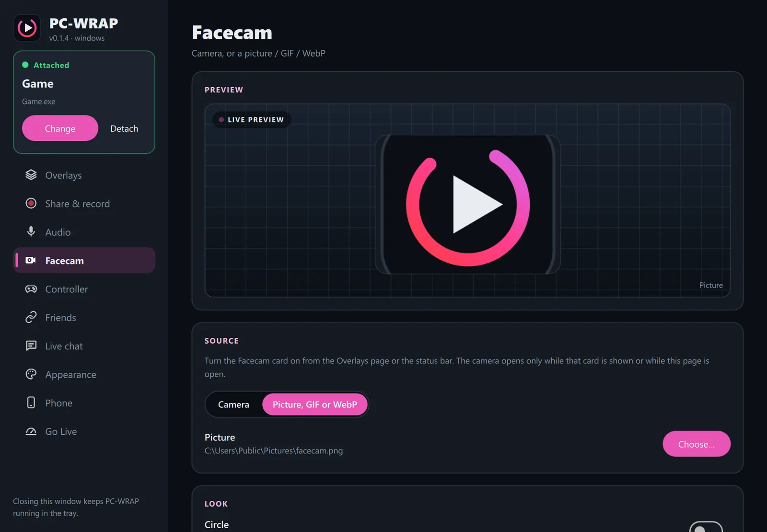Go to the Overlays page
Screen dimensions: 767x532
(84, 175)
